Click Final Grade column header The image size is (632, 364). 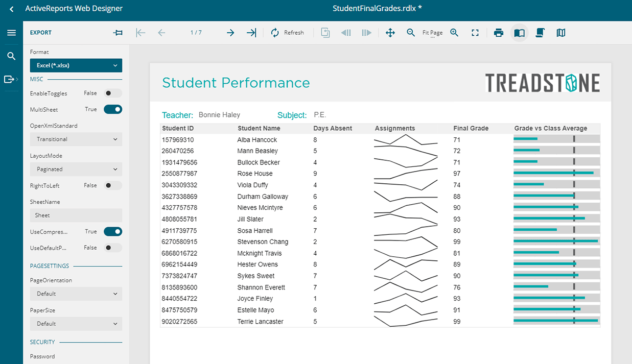pos(471,128)
